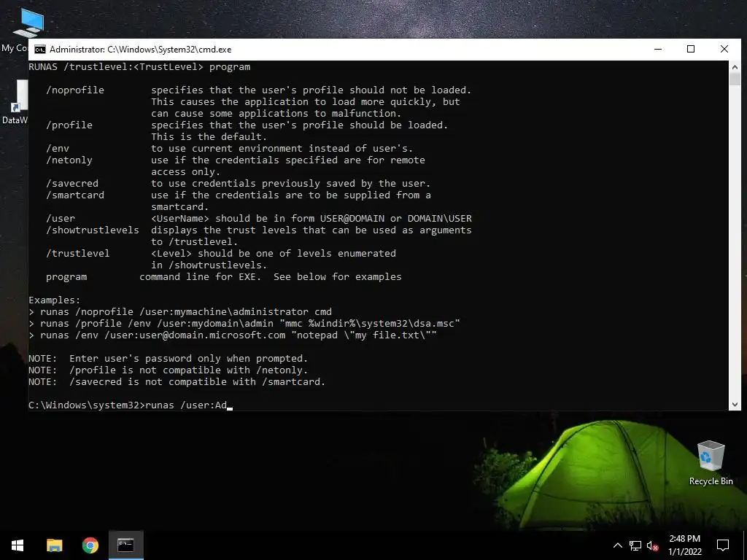Click the '/smartcard' option text
747x560 pixels.
click(x=75, y=195)
